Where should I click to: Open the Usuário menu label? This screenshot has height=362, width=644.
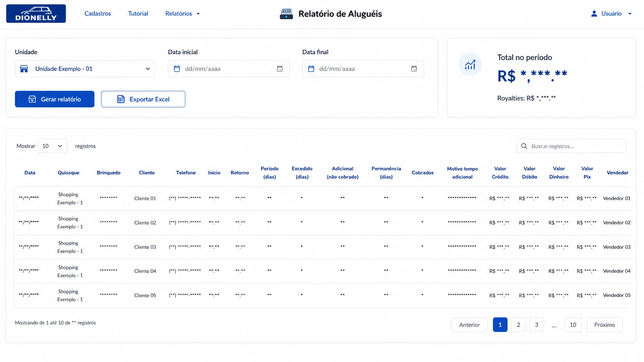[611, 13]
